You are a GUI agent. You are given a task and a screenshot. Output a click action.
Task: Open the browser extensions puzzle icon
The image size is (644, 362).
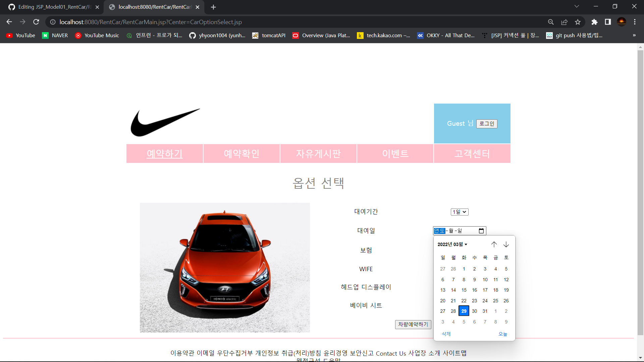tap(595, 22)
